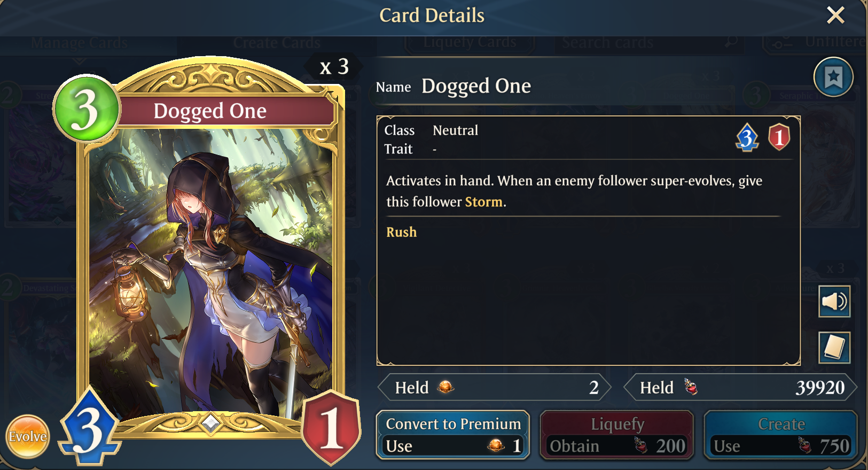Liquefy the card for 200 vials
868x470 pixels.
pos(617,435)
